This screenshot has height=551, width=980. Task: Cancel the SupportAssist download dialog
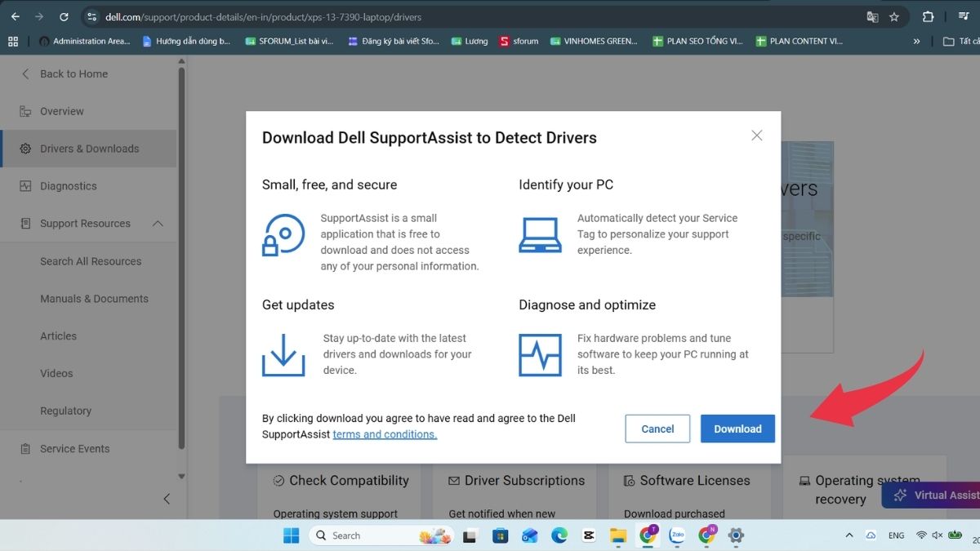point(657,429)
